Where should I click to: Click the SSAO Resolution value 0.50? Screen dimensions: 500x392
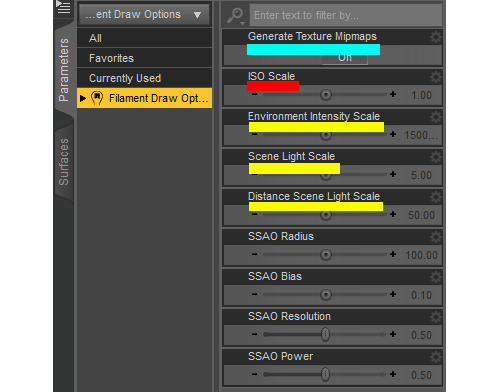tap(421, 335)
